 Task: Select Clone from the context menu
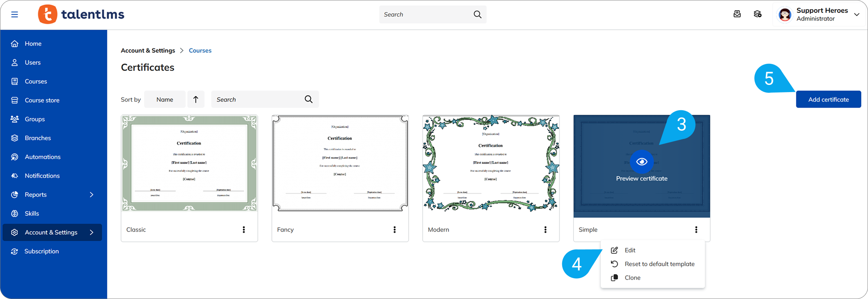(632, 277)
